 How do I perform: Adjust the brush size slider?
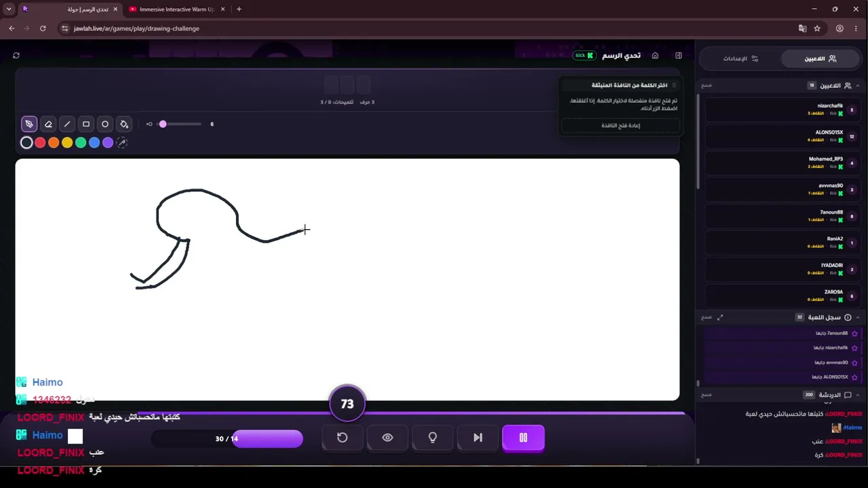click(x=180, y=124)
